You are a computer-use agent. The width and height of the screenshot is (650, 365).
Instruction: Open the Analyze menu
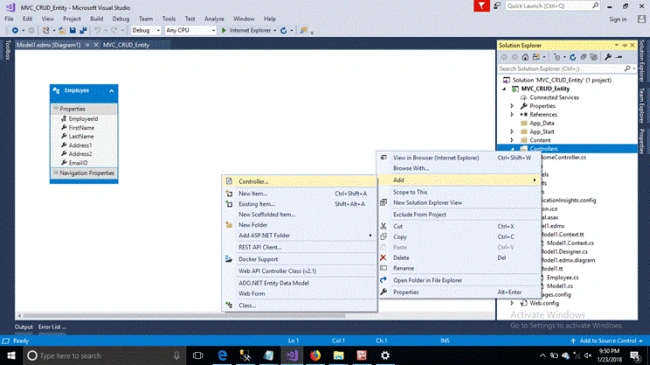214,19
